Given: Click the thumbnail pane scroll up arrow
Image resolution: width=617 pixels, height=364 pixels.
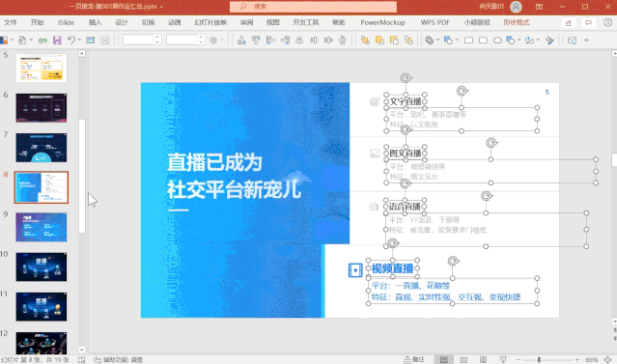Looking at the screenshot, I should (x=82, y=53).
